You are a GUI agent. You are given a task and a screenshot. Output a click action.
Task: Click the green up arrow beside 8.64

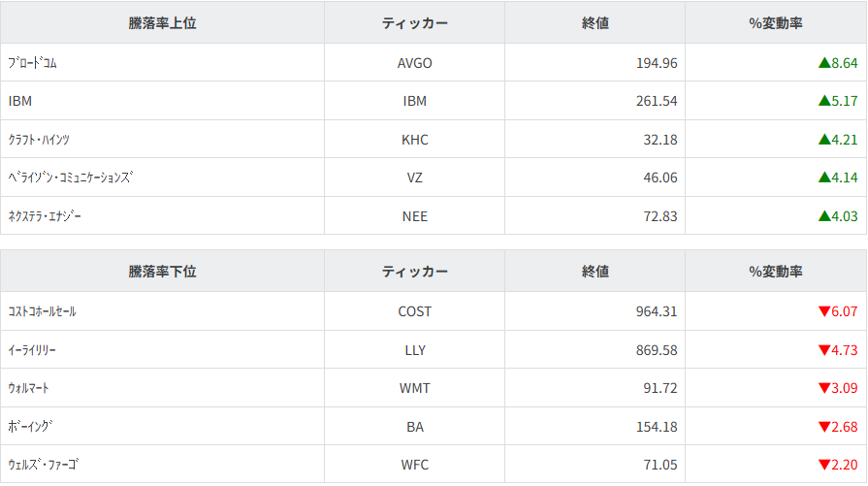823,63
